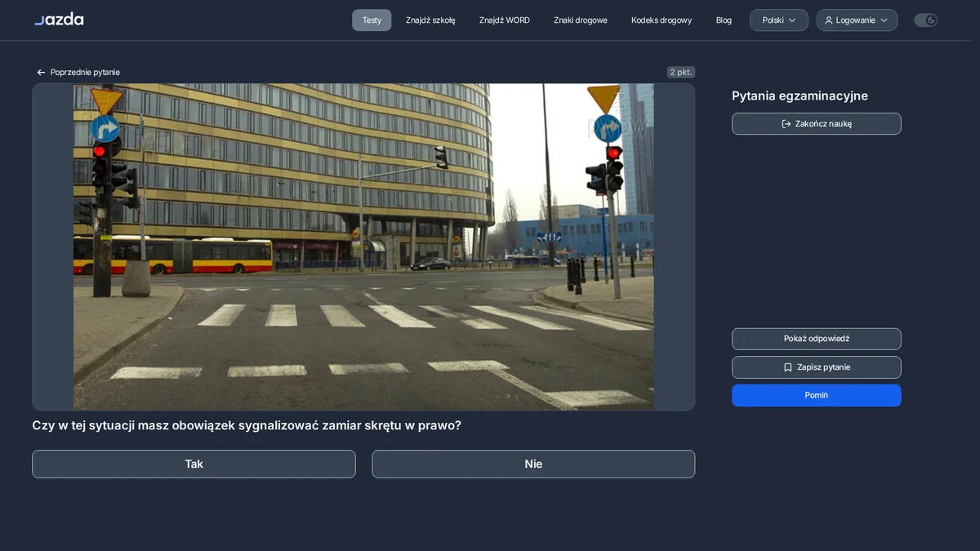Visit the Blog link
This screenshot has height=551, width=980.
click(724, 20)
